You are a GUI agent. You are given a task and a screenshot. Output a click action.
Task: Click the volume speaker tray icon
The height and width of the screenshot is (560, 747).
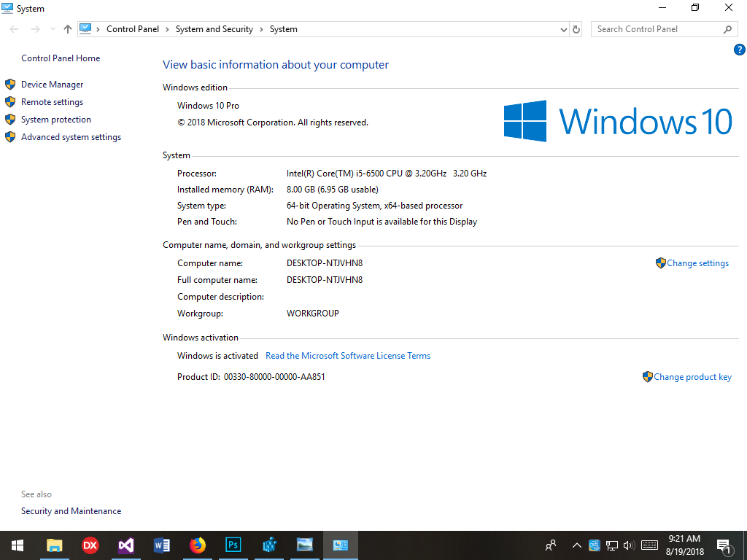coord(630,545)
